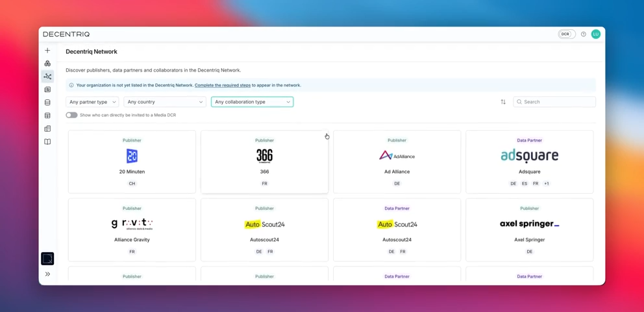This screenshot has width=644, height=312.
Task: Follow the Complete the required steps link
Action: click(223, 86)
